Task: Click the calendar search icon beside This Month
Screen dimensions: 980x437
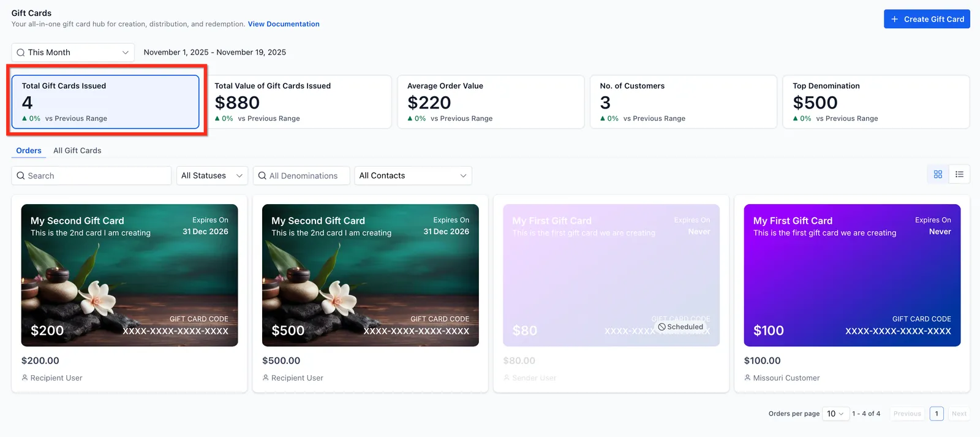Action: 21,53
